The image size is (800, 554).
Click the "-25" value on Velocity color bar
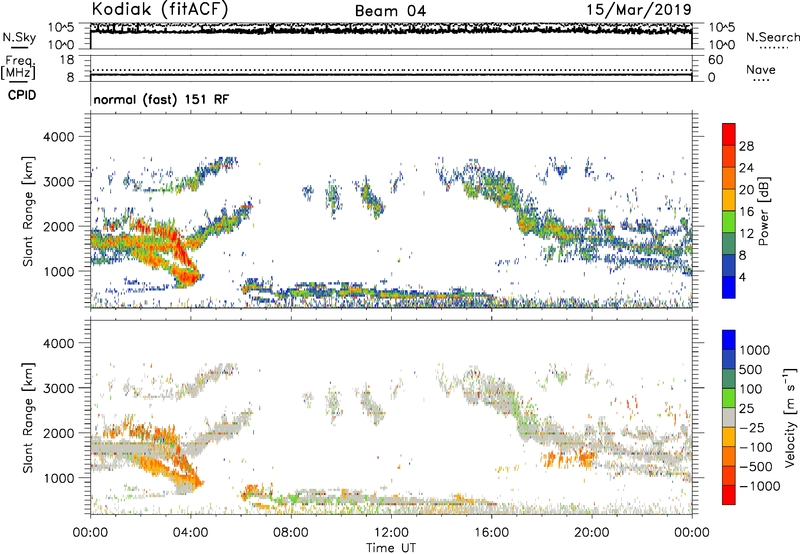point(752,428)
